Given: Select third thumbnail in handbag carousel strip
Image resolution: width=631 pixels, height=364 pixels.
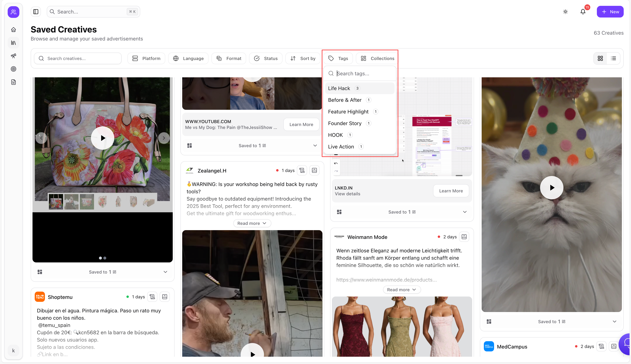Looking at the screenshot, I should pyautogui.click(x=87, y=202).
